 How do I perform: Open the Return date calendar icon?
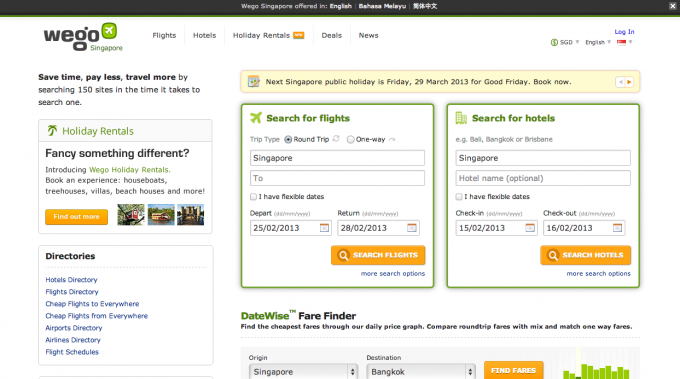[x=412, y=228]
